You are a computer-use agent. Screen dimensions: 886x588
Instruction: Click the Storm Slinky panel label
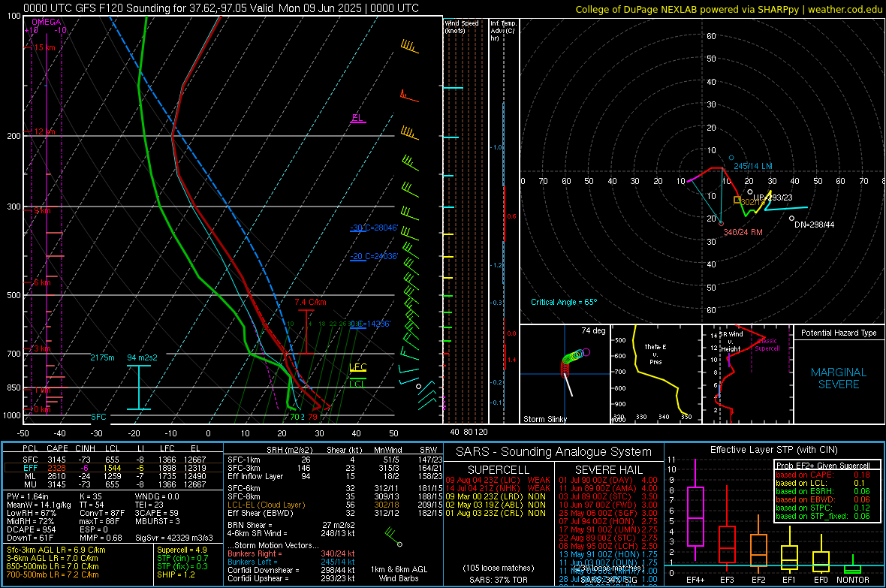pos(544,419)
